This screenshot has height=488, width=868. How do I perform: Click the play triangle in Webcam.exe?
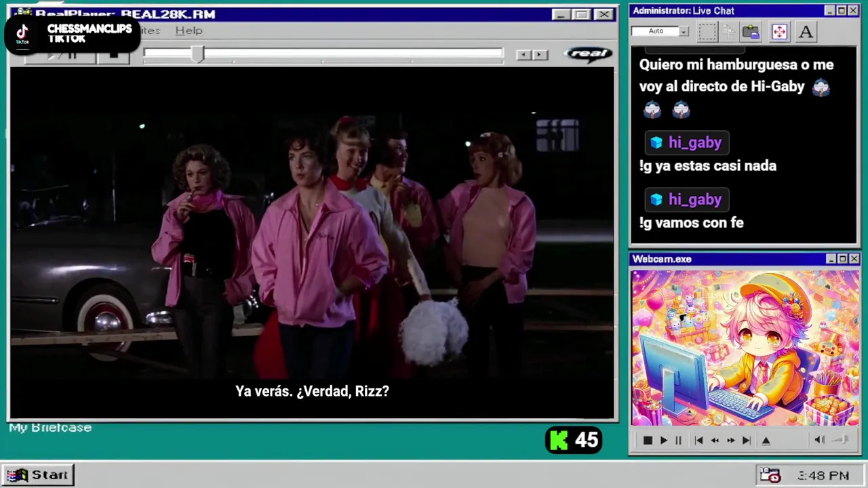[664, 441]
